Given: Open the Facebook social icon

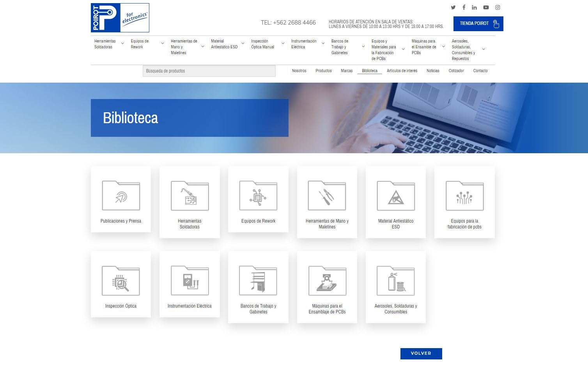Looking at the screenshot, I should click(464, 7).
